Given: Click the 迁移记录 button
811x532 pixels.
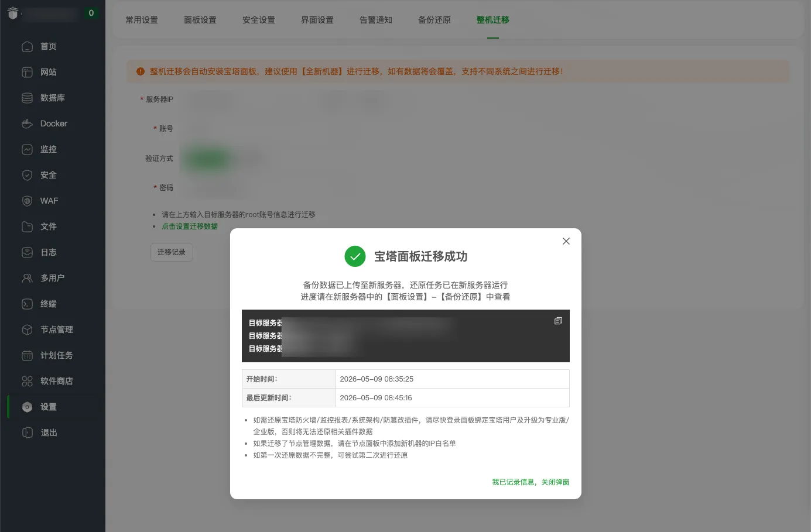Looking at the screenshot, I should 172,252.
